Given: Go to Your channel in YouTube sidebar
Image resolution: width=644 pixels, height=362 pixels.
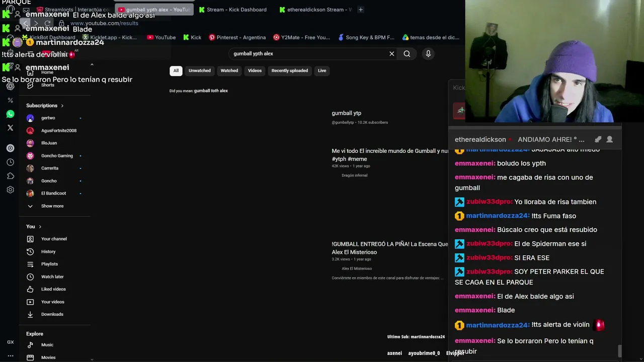Looking at the screenshot, I should point(54,239).
